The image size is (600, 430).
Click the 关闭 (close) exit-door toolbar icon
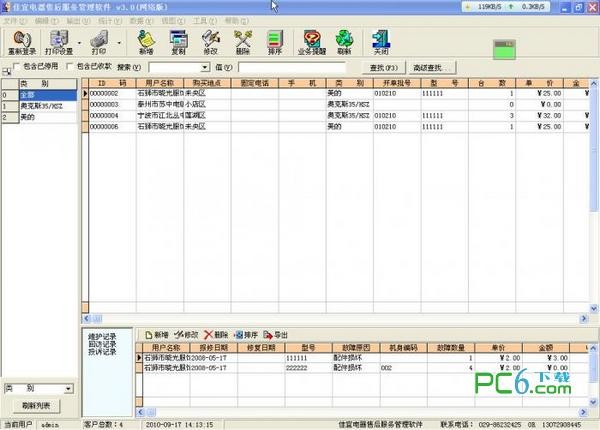click(x=381, y=42)
